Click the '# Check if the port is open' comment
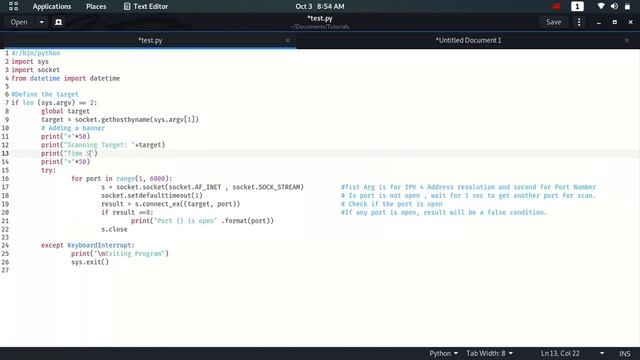 tap(392, 204)
